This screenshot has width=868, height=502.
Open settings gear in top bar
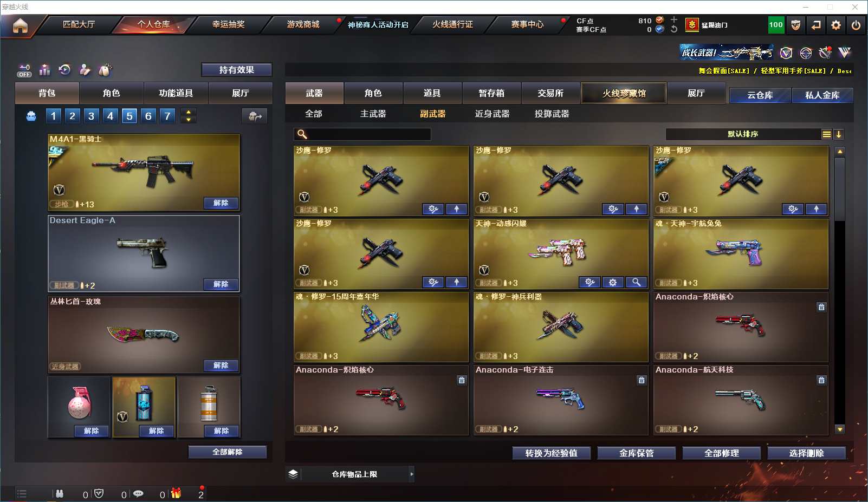pyautogui.click(x=836, y=25)
